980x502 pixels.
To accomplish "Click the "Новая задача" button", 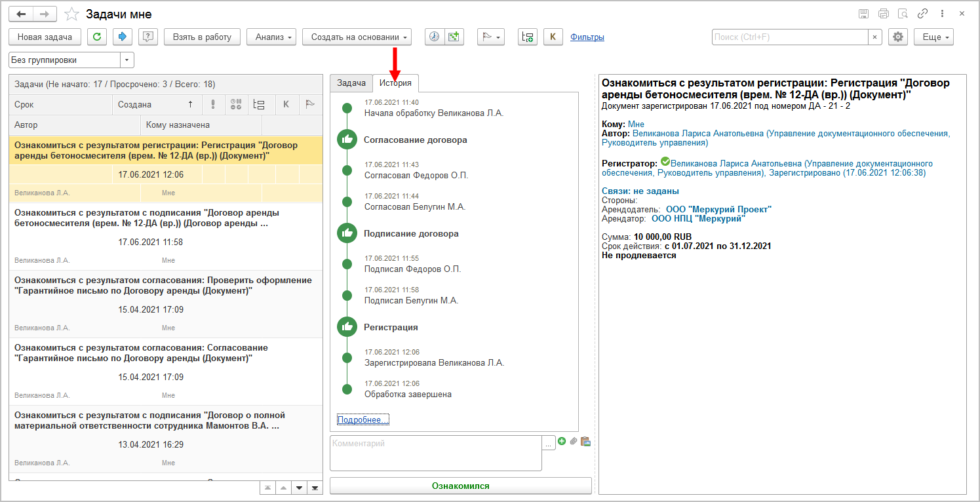I will (x=45, y=37).
